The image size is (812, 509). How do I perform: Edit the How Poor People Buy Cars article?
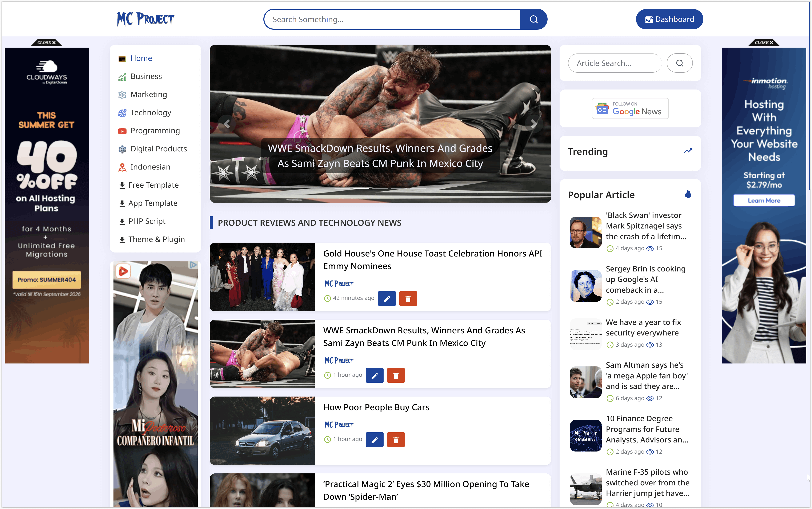375,440
